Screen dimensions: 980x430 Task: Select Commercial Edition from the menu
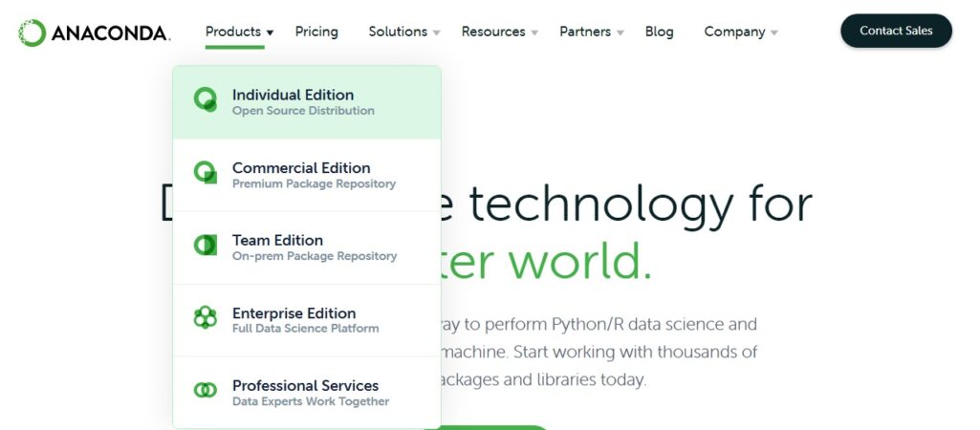click(307, 175)
